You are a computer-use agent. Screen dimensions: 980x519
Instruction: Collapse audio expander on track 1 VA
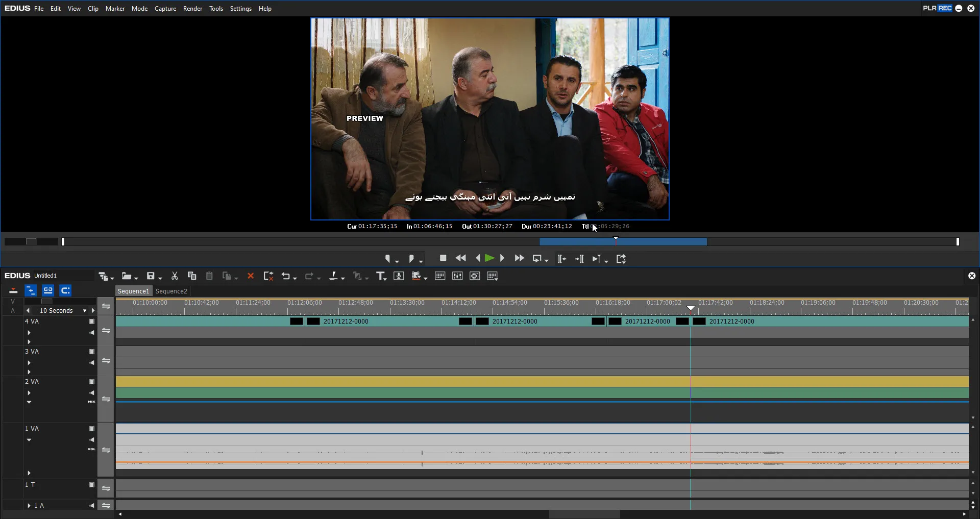(x=29, y=440)
